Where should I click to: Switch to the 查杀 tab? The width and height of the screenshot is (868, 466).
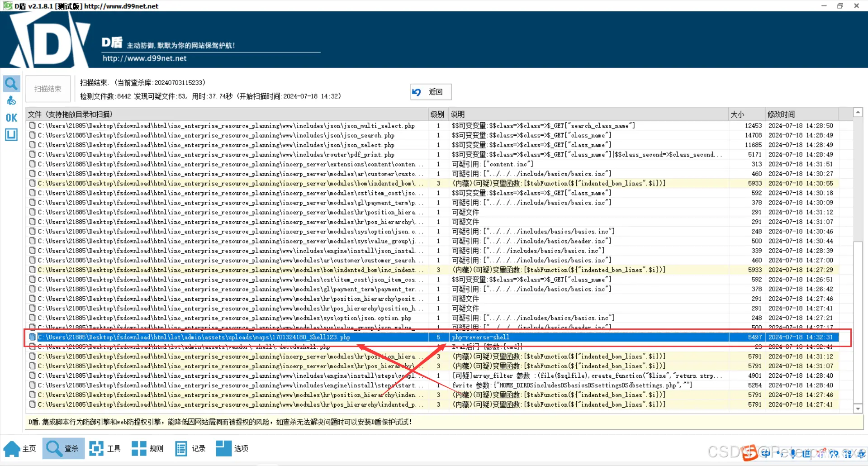[63, 448]
